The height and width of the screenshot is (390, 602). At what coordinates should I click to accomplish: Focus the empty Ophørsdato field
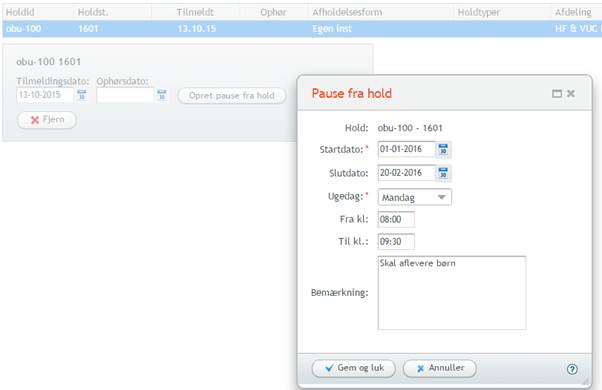coord(125,95)
